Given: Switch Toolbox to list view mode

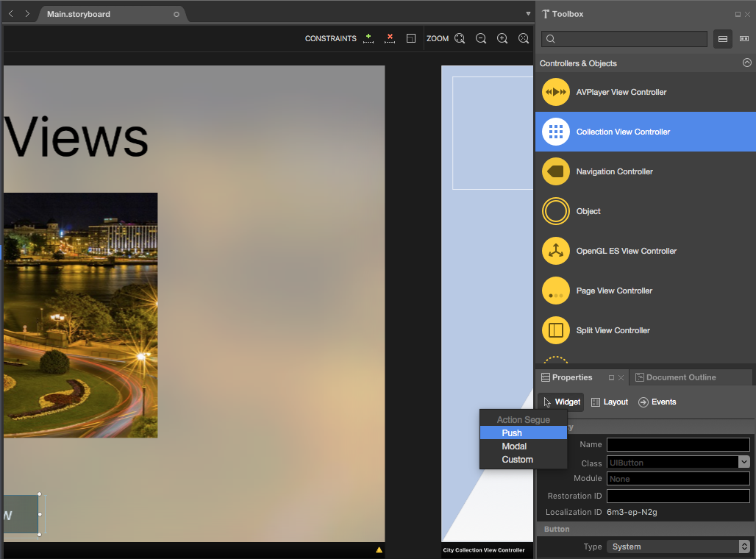Looking at the screenshot, I should [723, 39].
